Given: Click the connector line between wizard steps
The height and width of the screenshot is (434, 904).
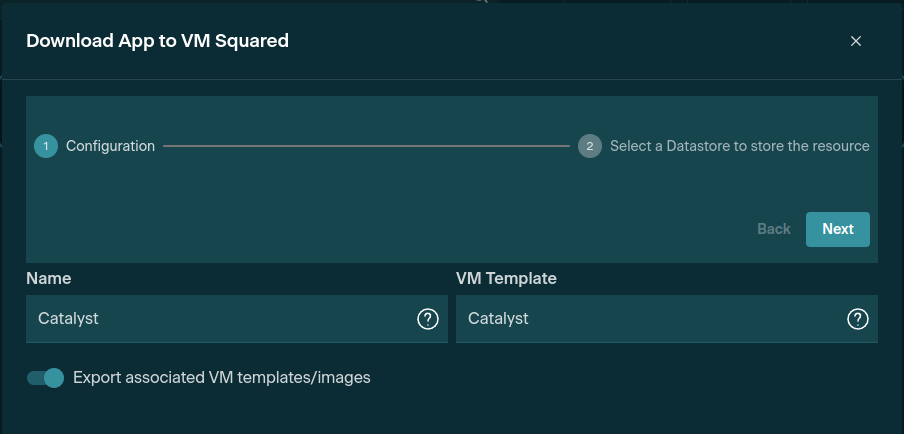Looking at the screenshot, I should point(366,146).
